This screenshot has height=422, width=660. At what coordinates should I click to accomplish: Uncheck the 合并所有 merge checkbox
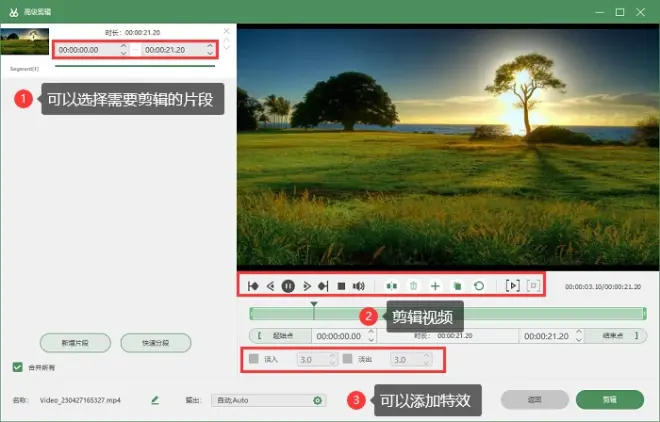click(x=17, y=367)
